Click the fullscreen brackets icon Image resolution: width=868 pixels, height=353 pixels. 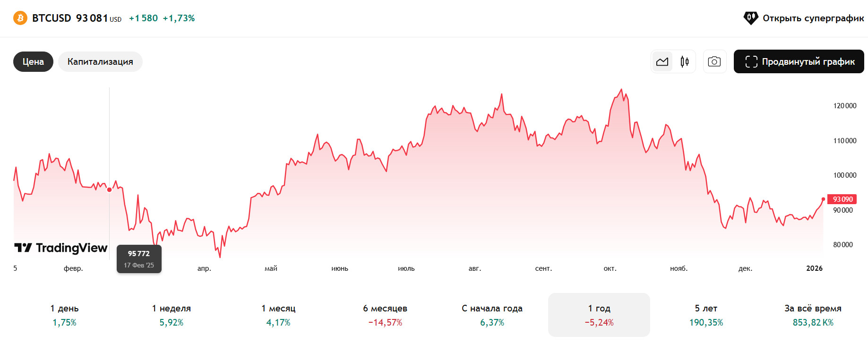751,61
